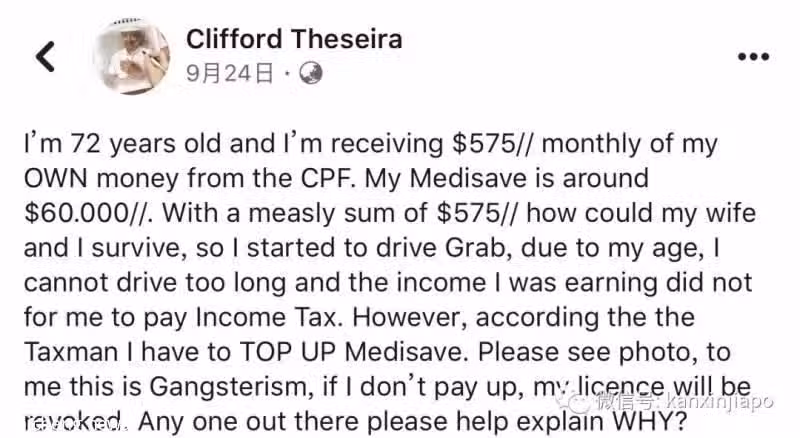Click the phrase "Income Tax" in the post

coord(267,318)
